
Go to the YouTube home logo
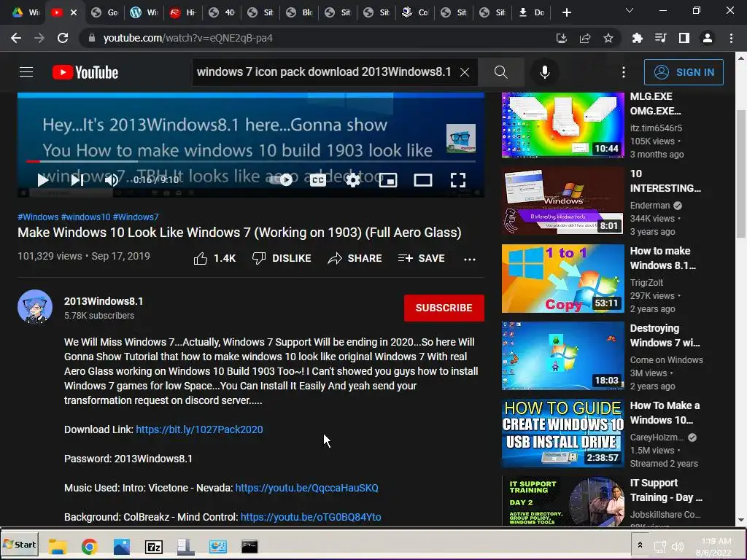(85, 72)
